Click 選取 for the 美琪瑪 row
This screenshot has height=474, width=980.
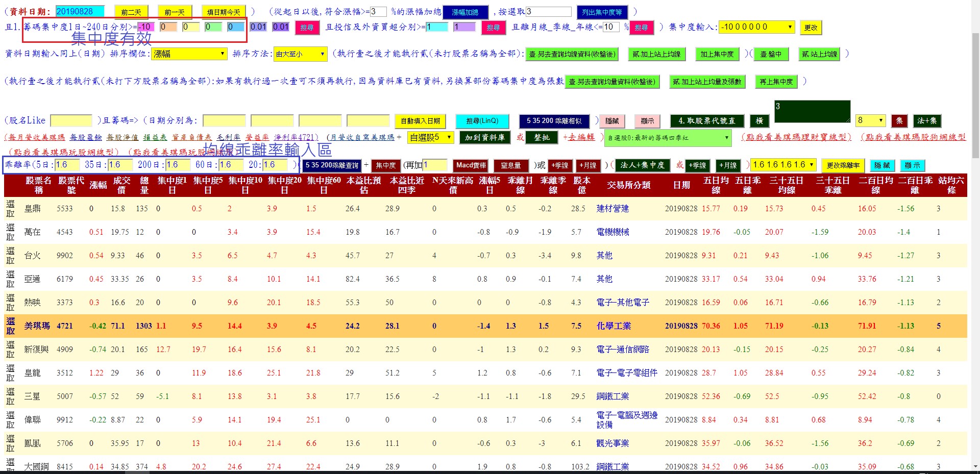click(11, 326)
